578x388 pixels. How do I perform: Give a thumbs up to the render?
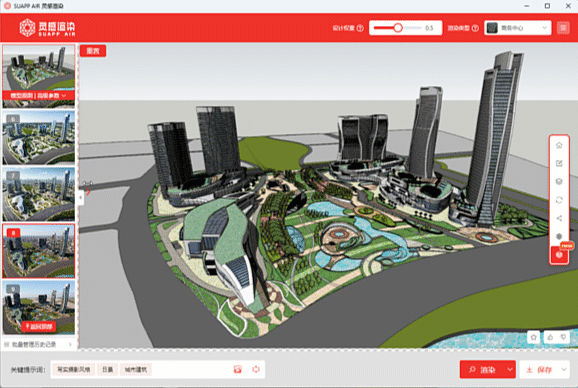click(x=550, y=337)
